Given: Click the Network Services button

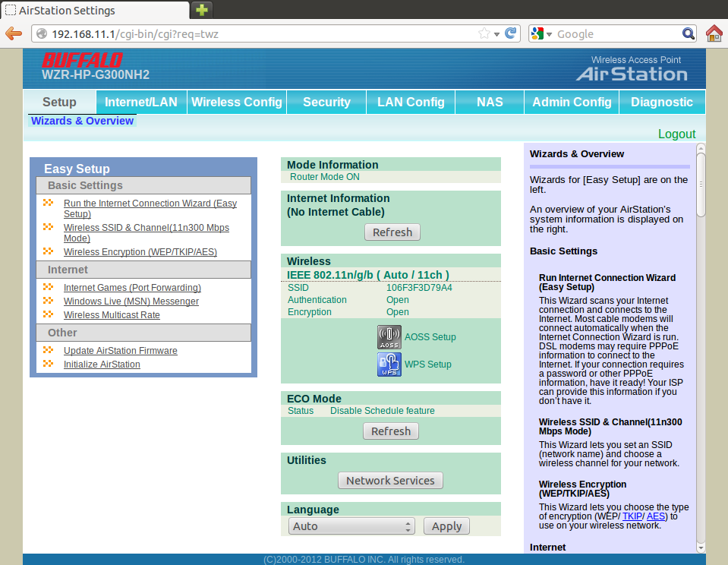Looking at the screenshot, I should pos(390,481).
